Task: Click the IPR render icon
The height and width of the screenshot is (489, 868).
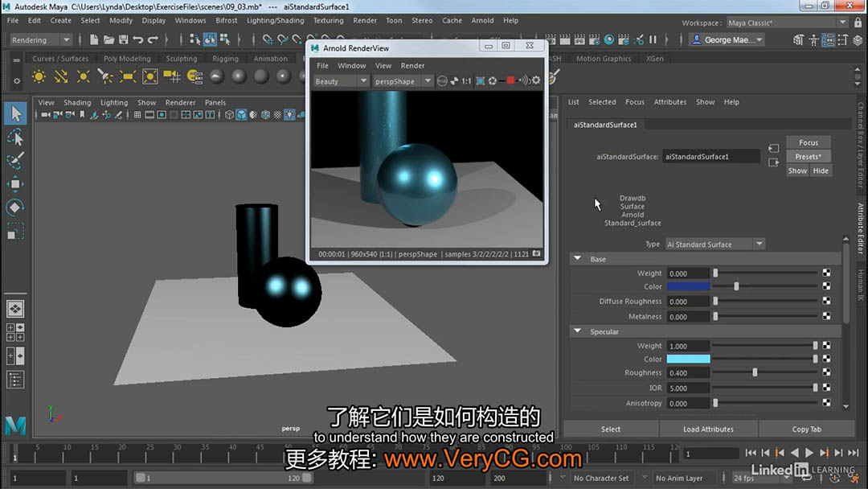Action: 579,40
